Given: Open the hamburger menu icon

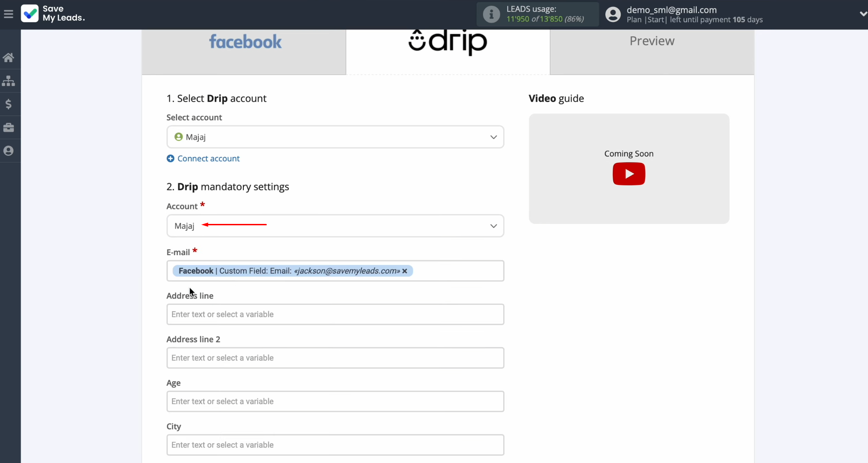Looking at the screenshot, I should coord(8,14).
